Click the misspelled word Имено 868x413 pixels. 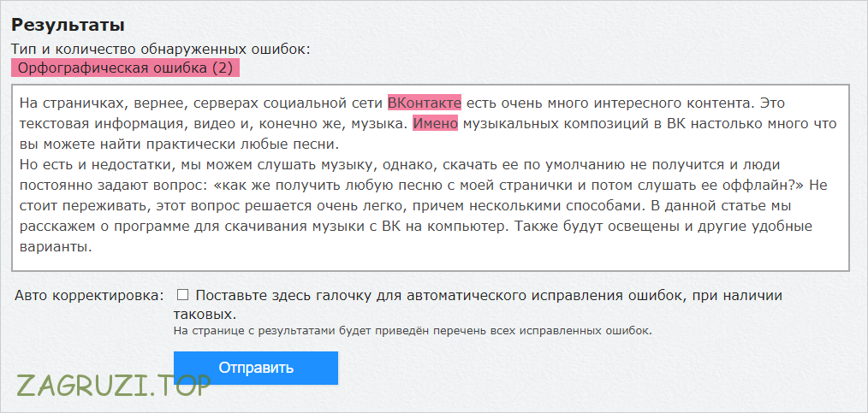coord(436,123)
